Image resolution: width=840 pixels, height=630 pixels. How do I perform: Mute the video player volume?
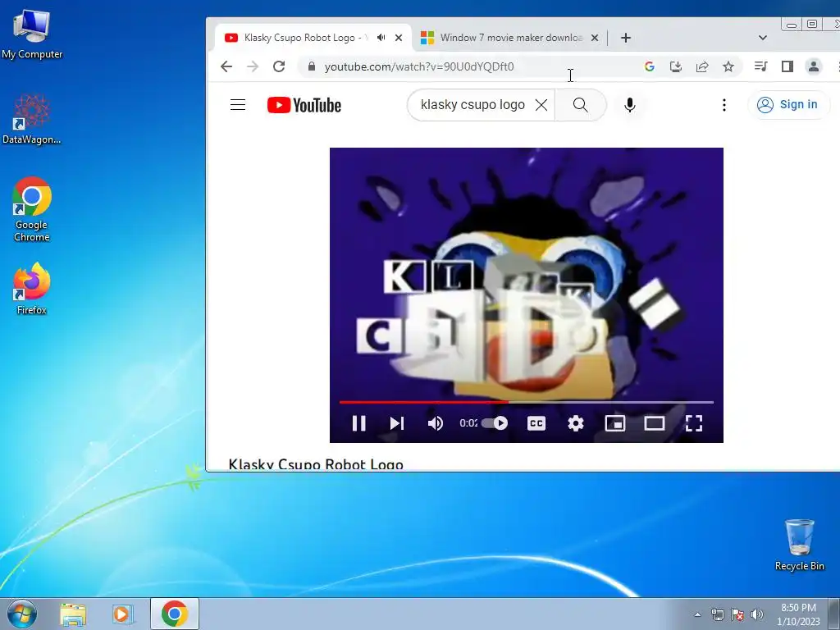click(x=436, y=423)
